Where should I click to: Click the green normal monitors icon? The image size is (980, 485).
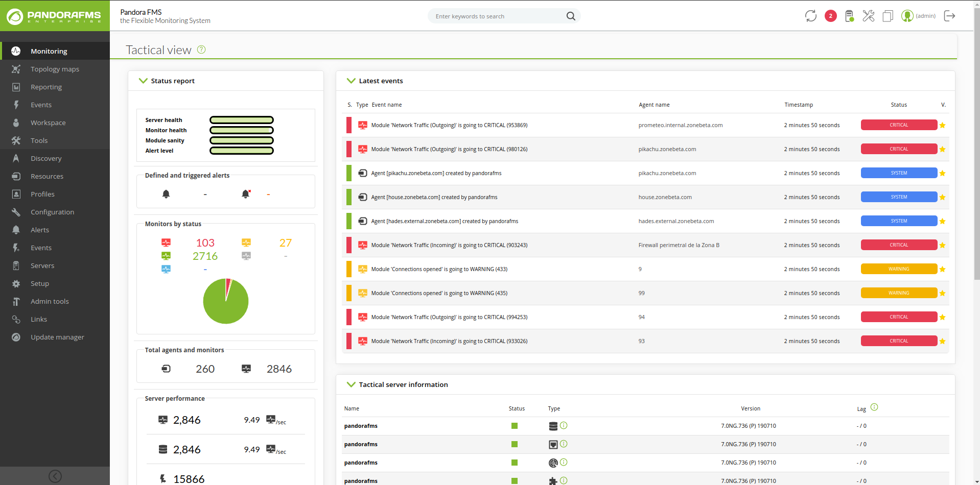pos(166,256)
